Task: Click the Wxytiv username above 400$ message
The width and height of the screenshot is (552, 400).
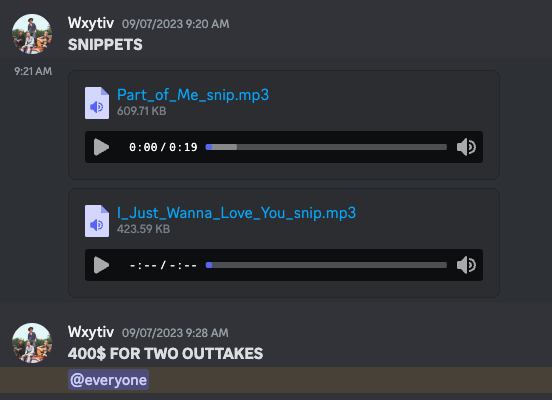Action: (x=91, y=332)
